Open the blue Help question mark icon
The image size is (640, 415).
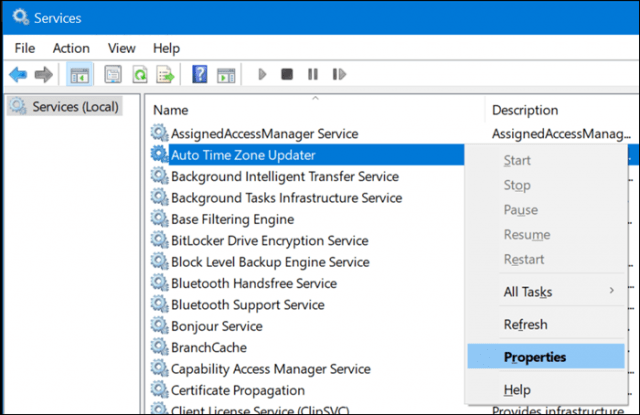coord(200,75)
